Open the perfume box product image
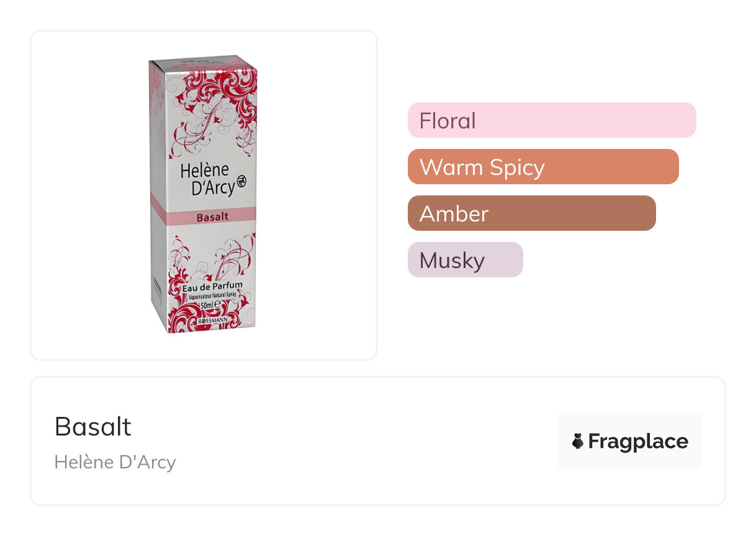This screenshot has width=756, height=536. tap(204, 195)
